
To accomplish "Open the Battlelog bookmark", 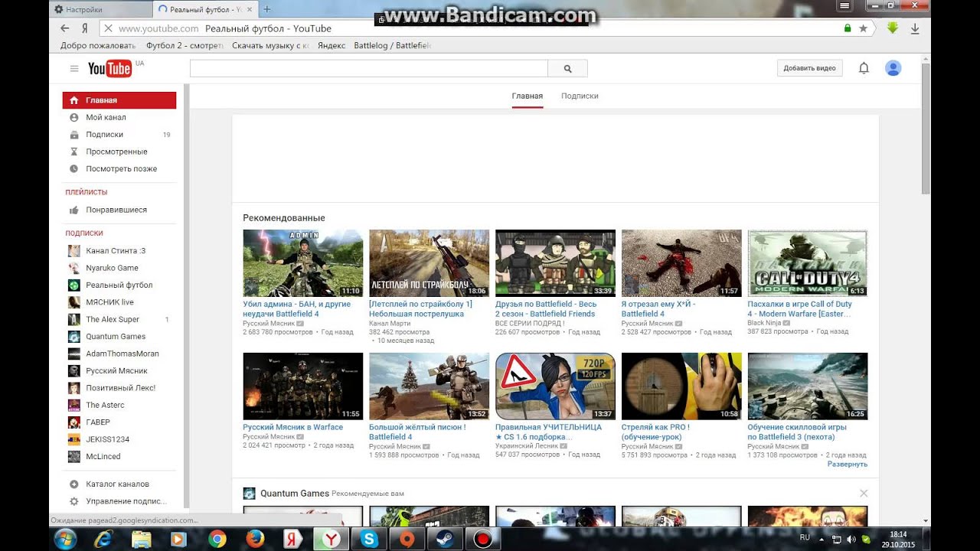I will tap(392, 46).
